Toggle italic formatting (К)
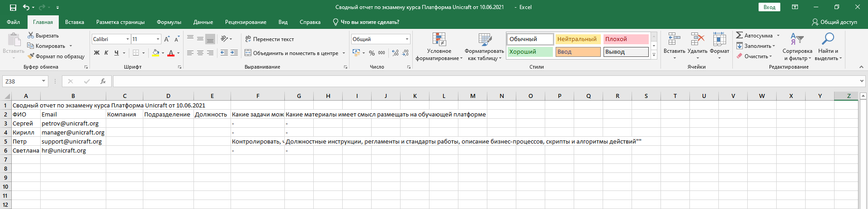The image size is (868, 209). (x=106, y=53)
